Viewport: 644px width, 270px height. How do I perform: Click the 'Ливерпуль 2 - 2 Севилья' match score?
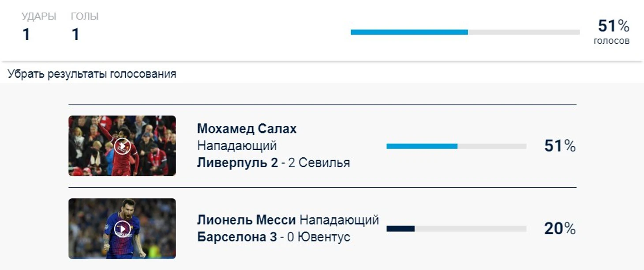click(273, 163)
